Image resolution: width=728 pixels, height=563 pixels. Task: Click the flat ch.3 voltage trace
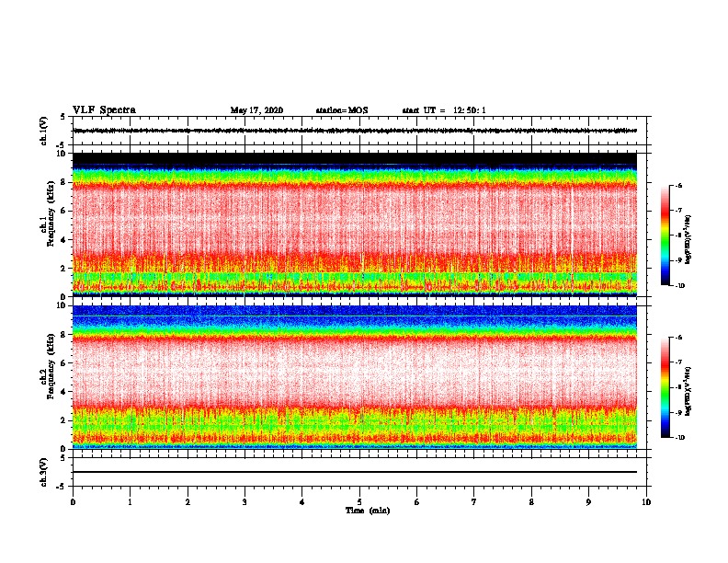click(355, 472)
